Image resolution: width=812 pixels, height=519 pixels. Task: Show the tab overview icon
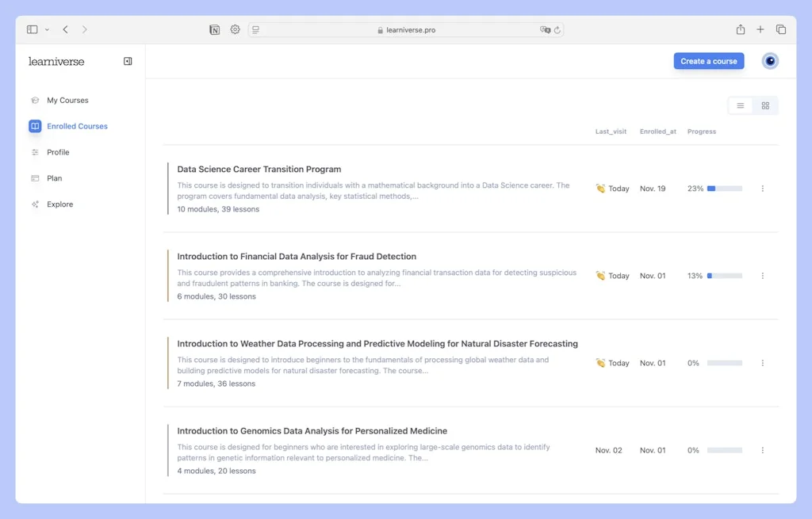pos(781,29)
